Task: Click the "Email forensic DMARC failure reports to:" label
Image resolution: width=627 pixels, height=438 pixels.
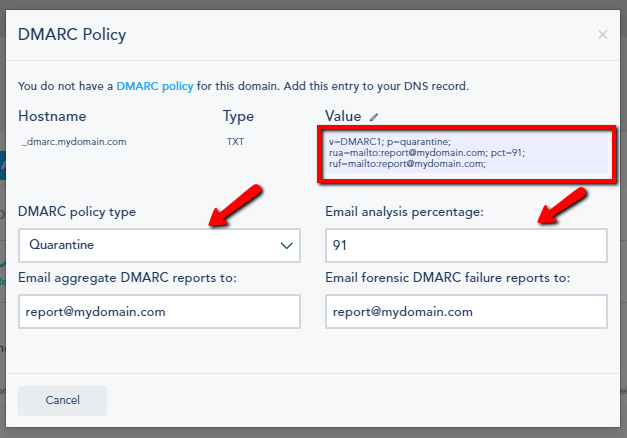Action: click(x=448, y=277)
